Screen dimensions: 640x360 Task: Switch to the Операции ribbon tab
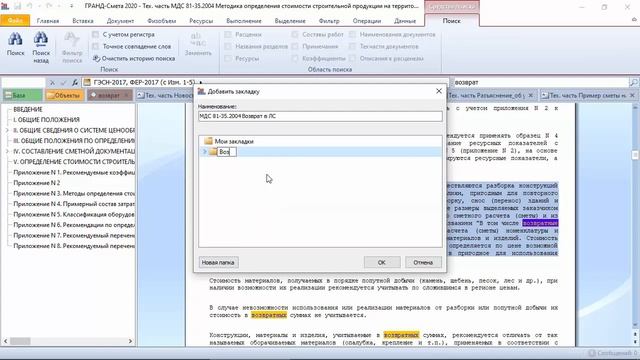pyautogui.click(x=367, y=21)
